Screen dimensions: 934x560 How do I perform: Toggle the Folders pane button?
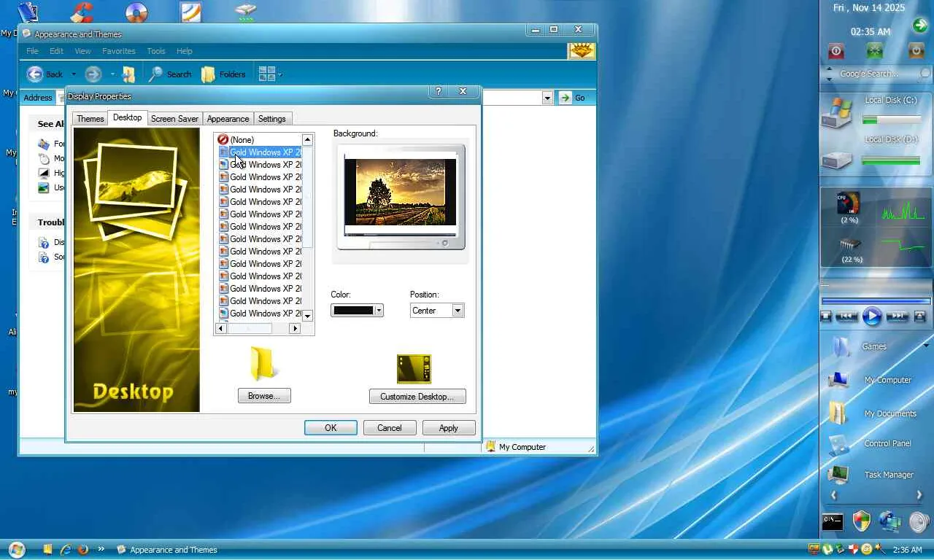[223, 74]
